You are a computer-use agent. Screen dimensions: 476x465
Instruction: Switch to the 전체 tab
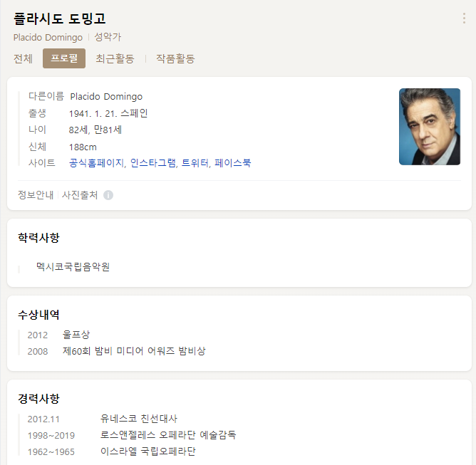23,58
